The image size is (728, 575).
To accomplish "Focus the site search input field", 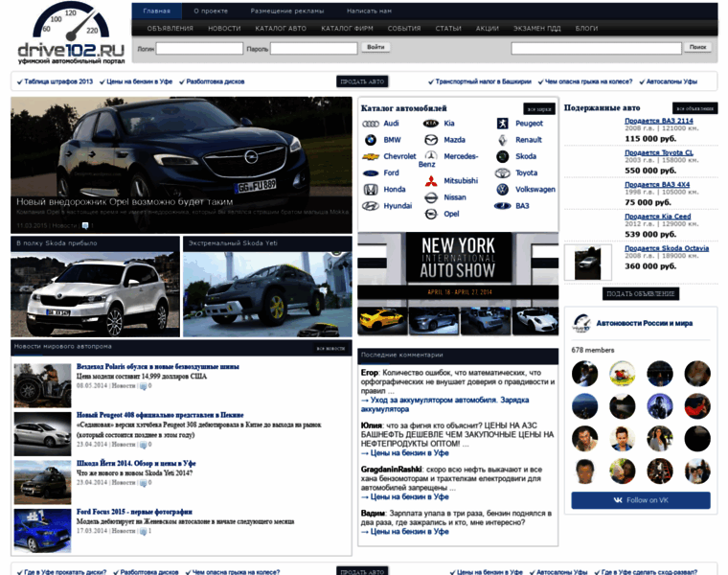I will pos(596,48).
